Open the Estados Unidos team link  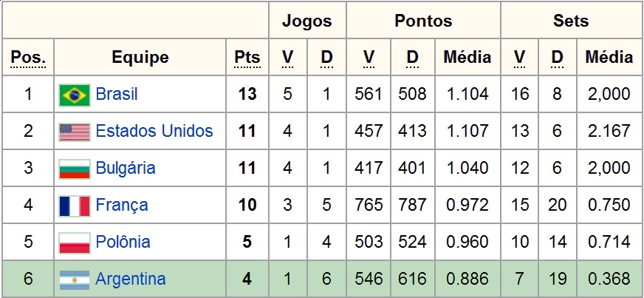(x=154, y=132)
